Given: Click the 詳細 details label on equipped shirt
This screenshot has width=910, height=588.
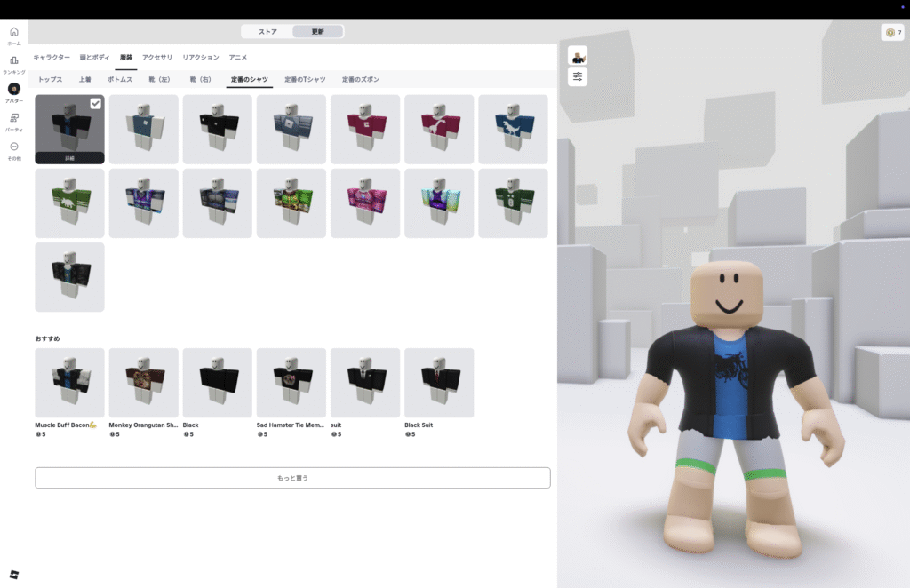Looking at the screenshot, I should pyautogui.click(x=69, y=157).
